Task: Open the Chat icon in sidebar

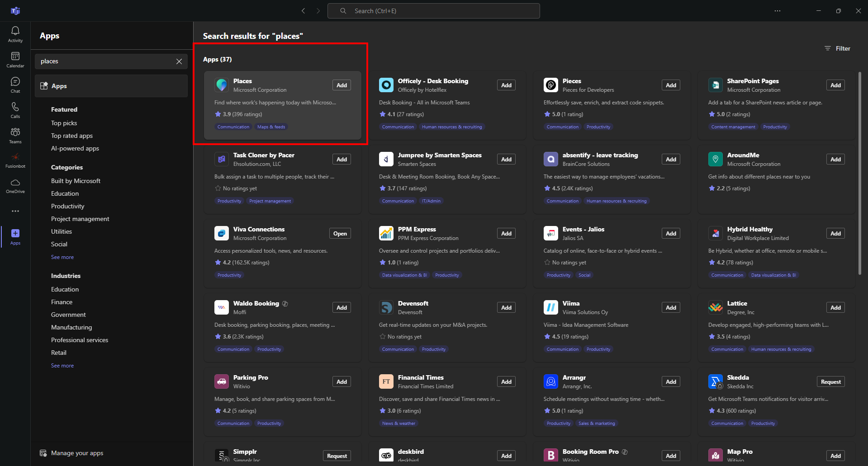Action: click(15, 81)
